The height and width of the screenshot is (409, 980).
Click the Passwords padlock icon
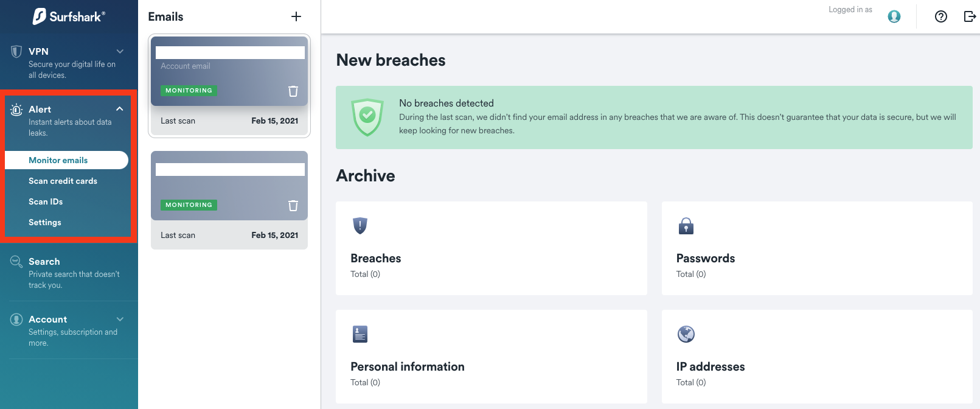[686, 226]
